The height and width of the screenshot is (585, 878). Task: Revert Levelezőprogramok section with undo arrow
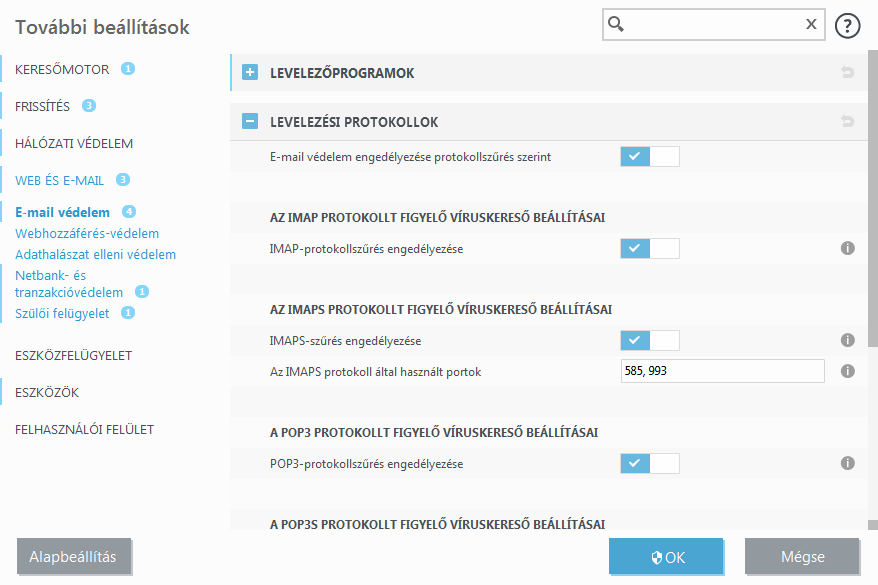(847, 72)
